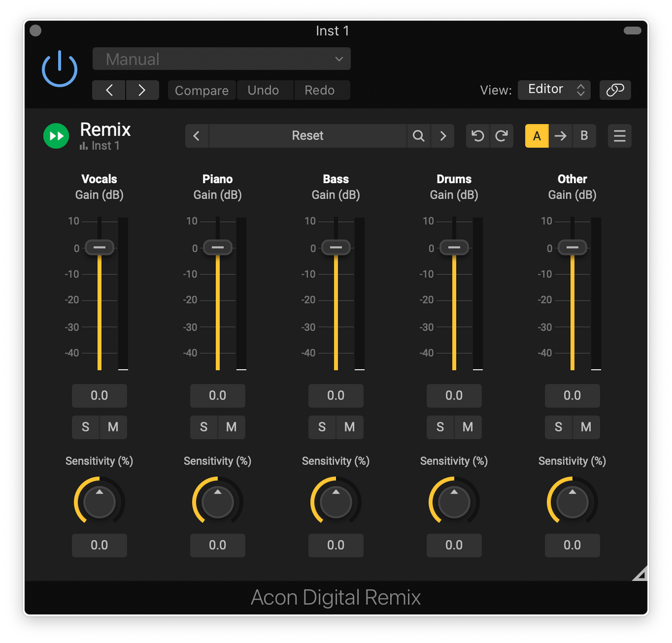
Task: Click the green Remix logo icon
Action: [x=56, y=136]
